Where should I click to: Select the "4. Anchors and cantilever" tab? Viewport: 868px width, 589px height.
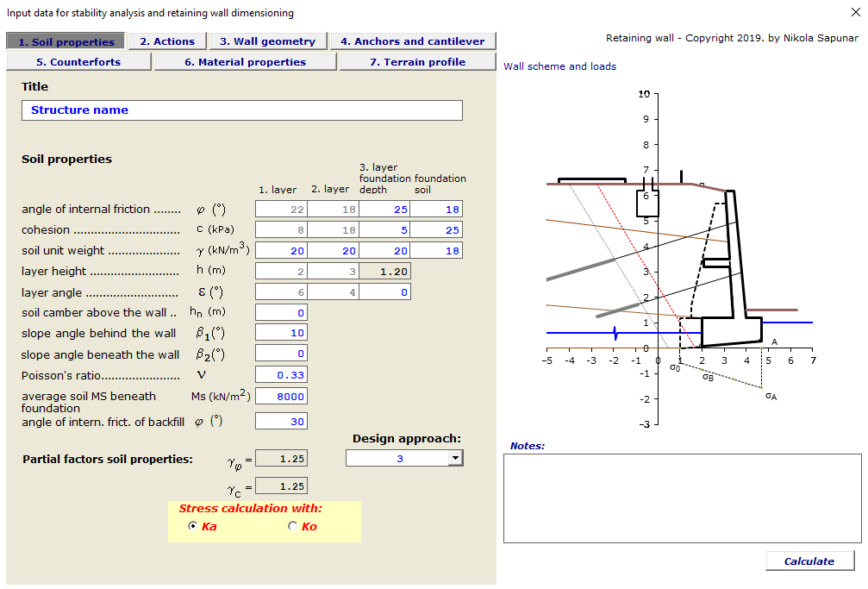coord(411,41)
